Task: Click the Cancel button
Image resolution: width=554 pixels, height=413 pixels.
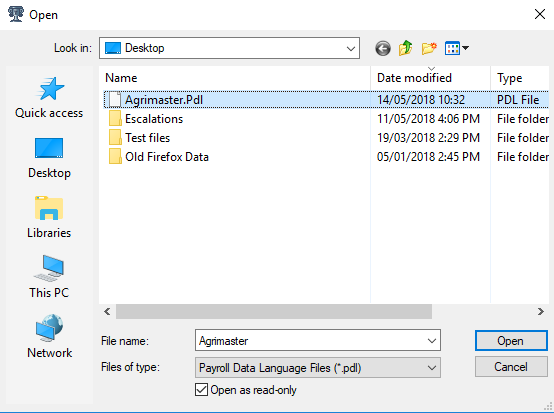Action: pyautogui.click(x=511, y=367)
